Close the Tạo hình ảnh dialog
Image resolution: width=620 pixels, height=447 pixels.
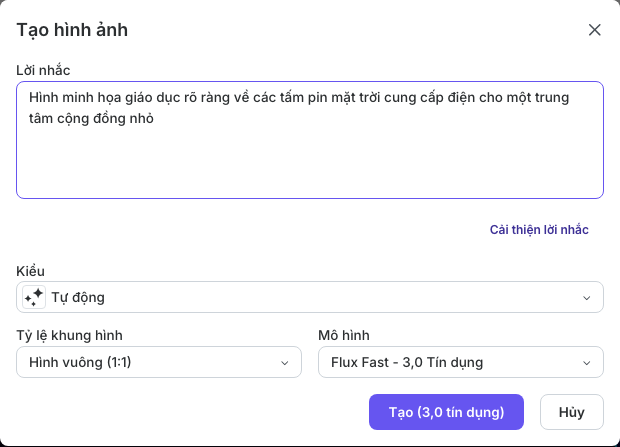[x=594, y=30]
